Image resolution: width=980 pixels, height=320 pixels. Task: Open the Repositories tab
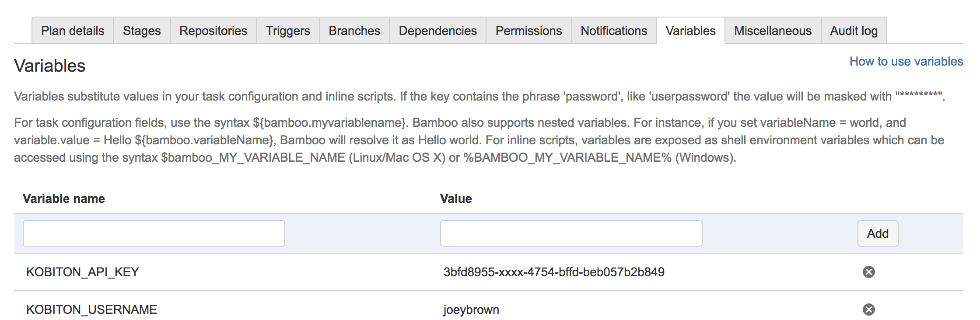click(x=213, y=31)
